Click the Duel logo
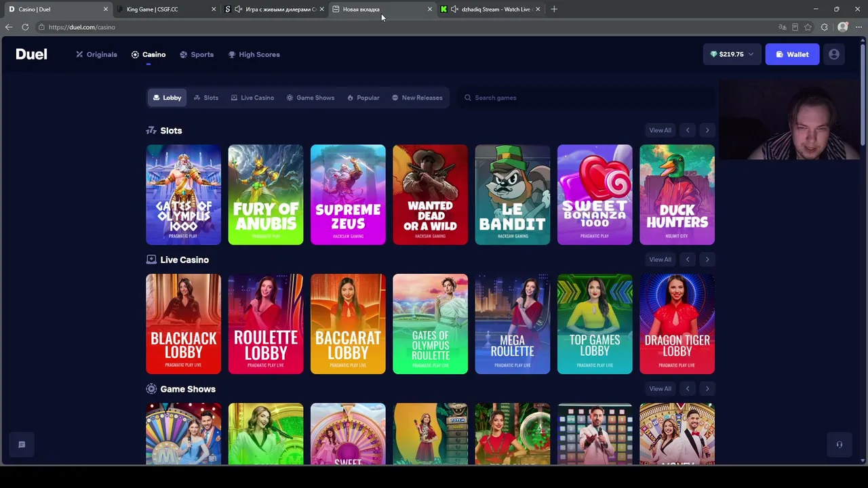The height and width of the screenshot is (488, 868). click(31, 54)
